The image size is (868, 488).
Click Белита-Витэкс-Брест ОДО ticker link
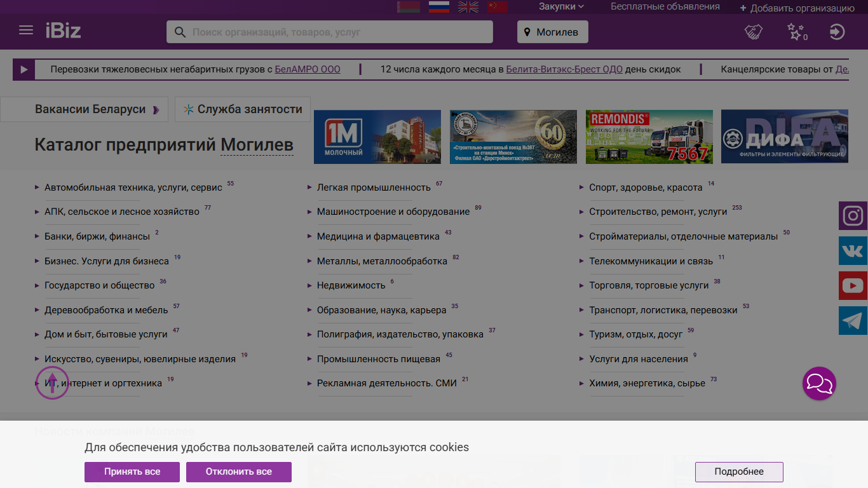coord(564,69)
